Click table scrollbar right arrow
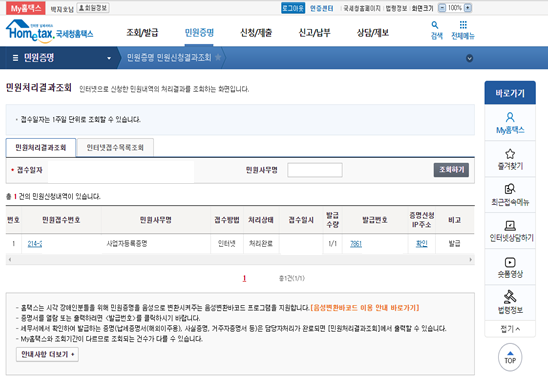550x388 pixels. [470, 260]
